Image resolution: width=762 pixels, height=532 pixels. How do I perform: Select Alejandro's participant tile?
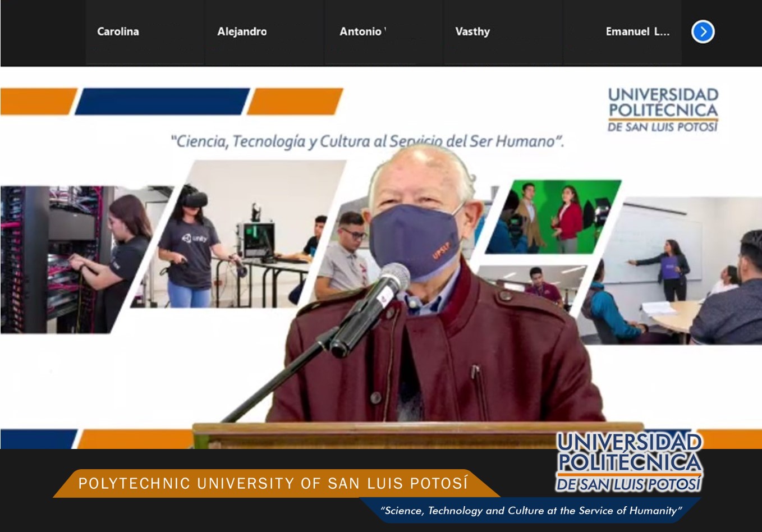pos(264,33)
